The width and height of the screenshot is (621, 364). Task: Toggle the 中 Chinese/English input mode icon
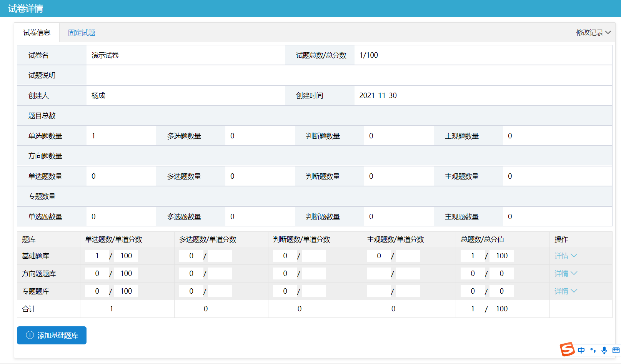pyautogui.click(x=581, y=350)
